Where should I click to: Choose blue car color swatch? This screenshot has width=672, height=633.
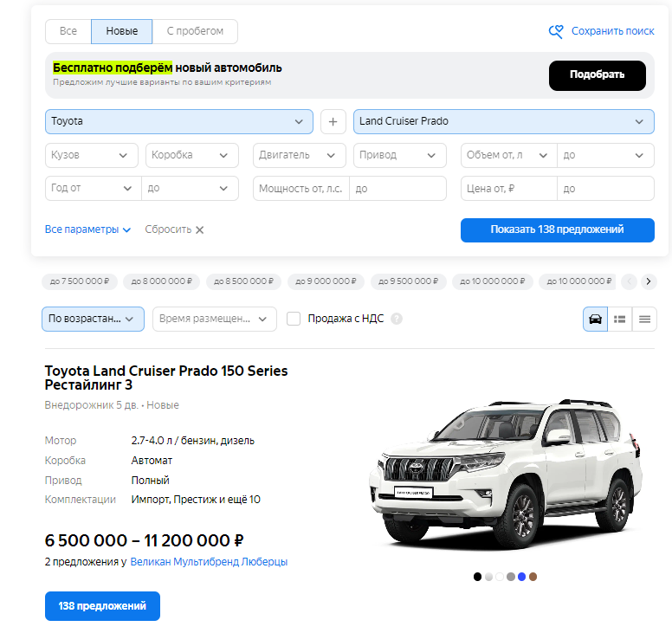pyautogui.click(x=521, y=577)
